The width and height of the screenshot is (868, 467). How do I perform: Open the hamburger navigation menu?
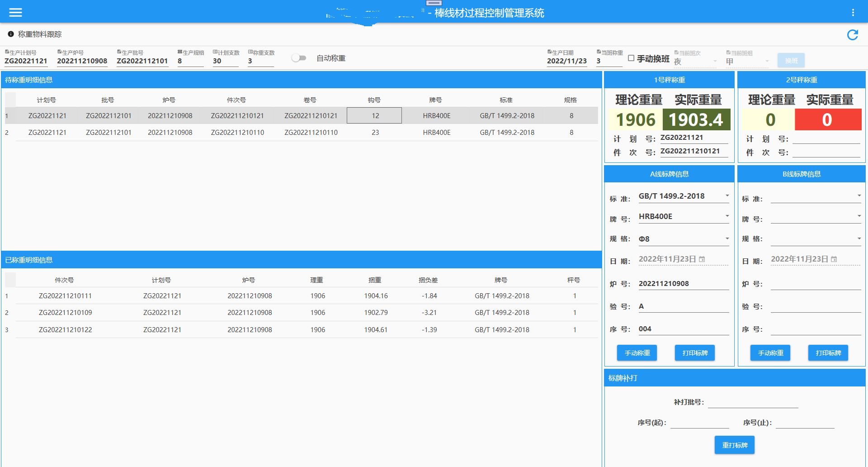[15, 12]
